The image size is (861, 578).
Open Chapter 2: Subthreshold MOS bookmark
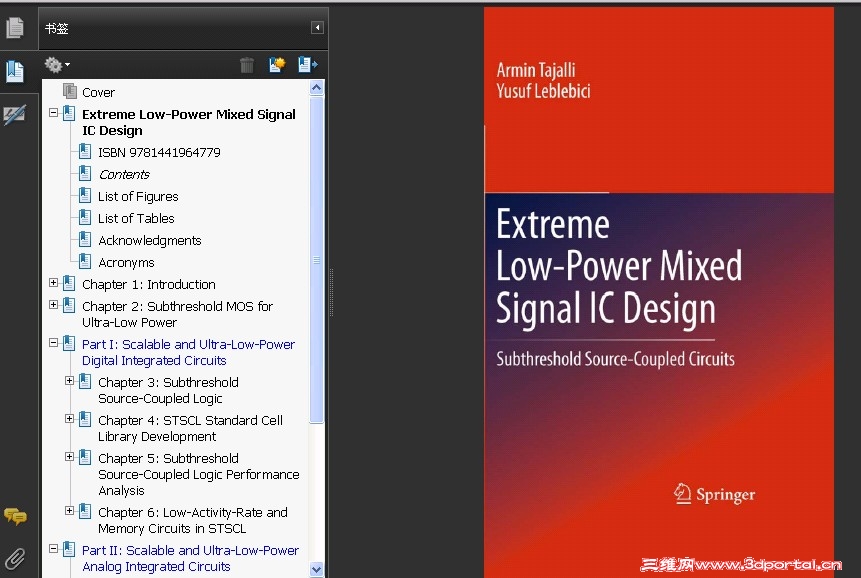pyautogui.click(x=177, y=314)
